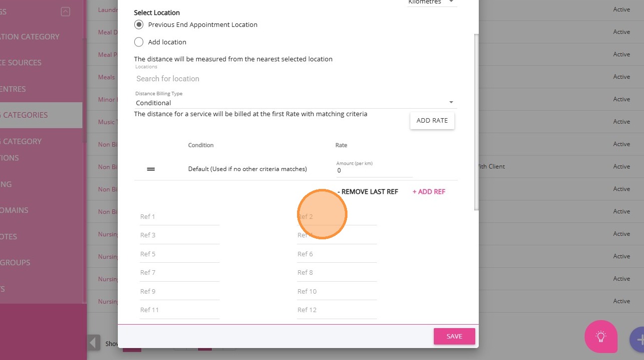Screen dimensions: 644x360
Task: Select the Add location radio option
Action: [x=139, y=42]
